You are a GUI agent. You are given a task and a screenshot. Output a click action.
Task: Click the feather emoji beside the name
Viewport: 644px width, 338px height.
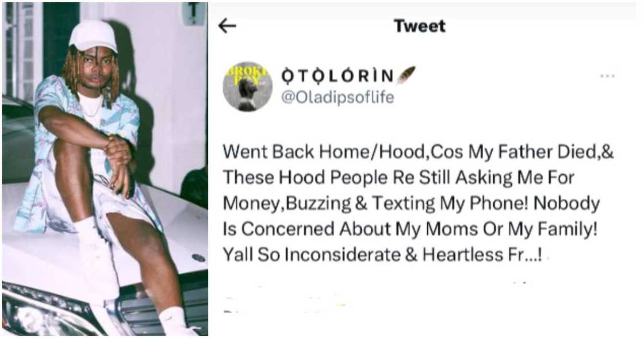406,75
